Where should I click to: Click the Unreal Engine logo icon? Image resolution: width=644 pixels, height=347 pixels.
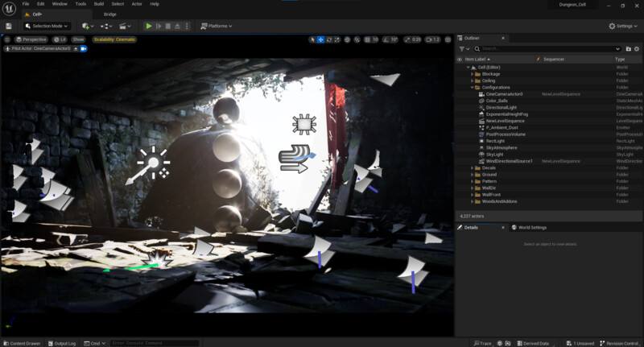coord(9,8)
